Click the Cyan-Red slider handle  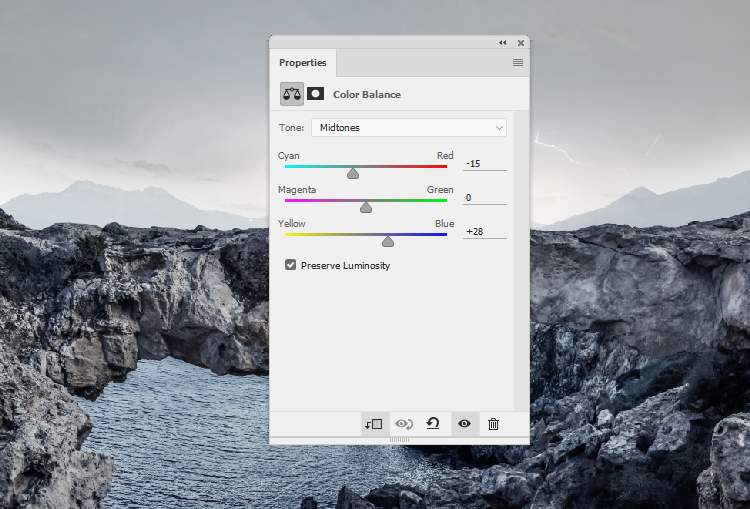[x=353, y=174]
